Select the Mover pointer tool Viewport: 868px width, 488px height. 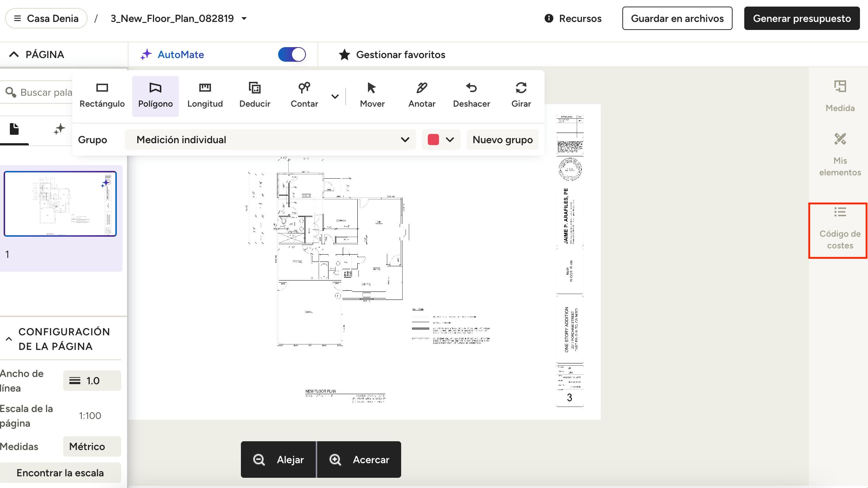point(372,96)
